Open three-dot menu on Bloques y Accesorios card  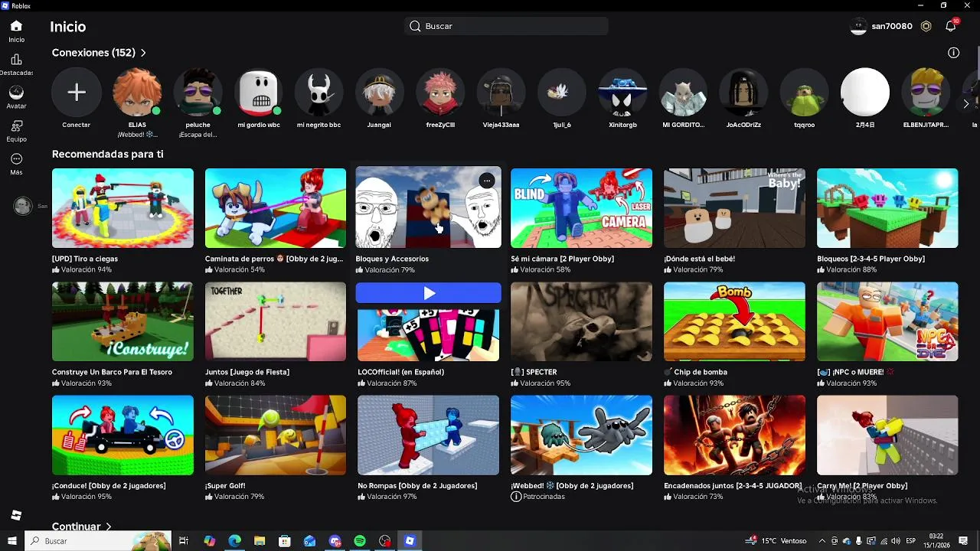click(x=487, y=181)
